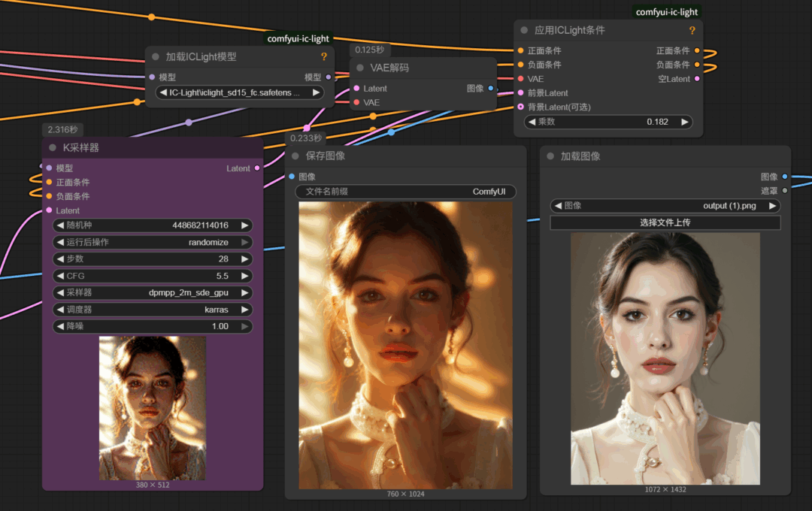This screenshot has height=511, width=812.
Task: Click the comfyui-ic-light badge above 应用ICLight条件
Action: 666,12
